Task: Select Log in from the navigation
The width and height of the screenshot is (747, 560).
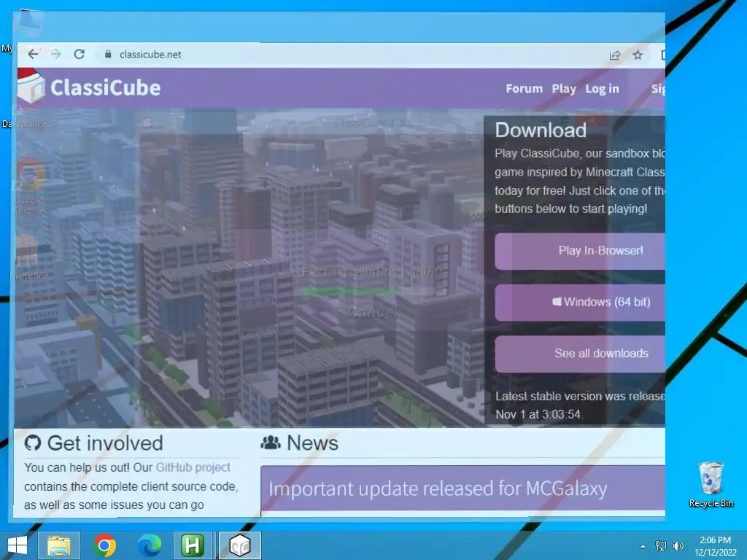Action: pos(602,88)
